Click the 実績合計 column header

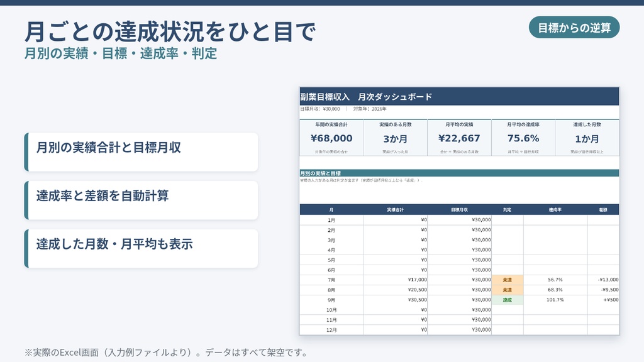pos(395,210)
